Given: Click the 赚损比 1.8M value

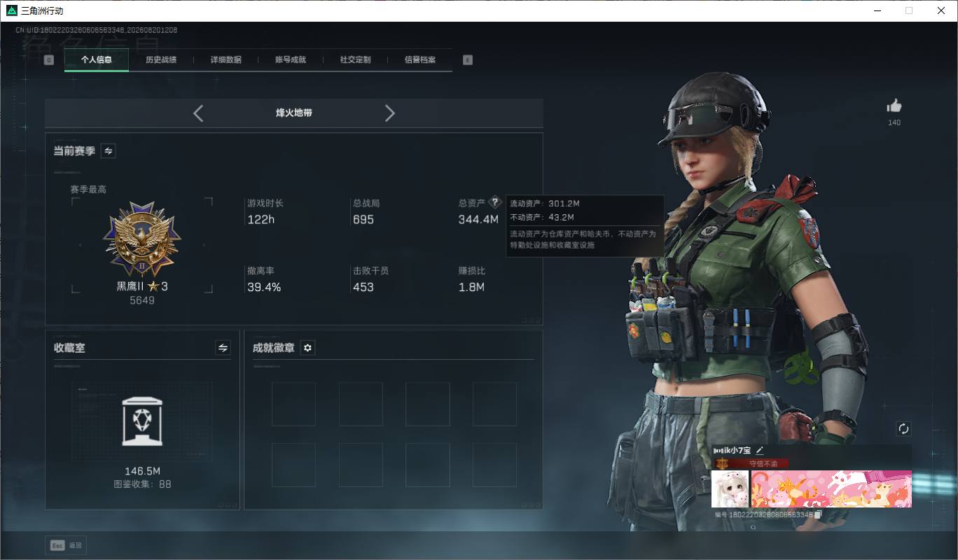Looking at the screenshot, I should 471,287.
